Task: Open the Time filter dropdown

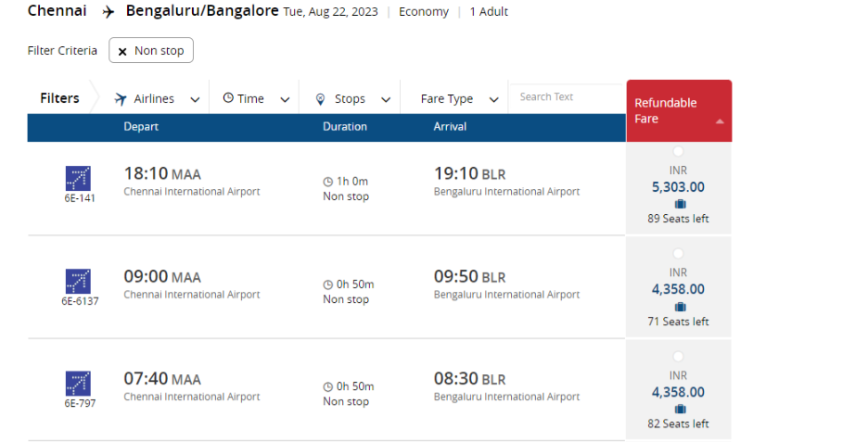Action: tap(256, 98)
